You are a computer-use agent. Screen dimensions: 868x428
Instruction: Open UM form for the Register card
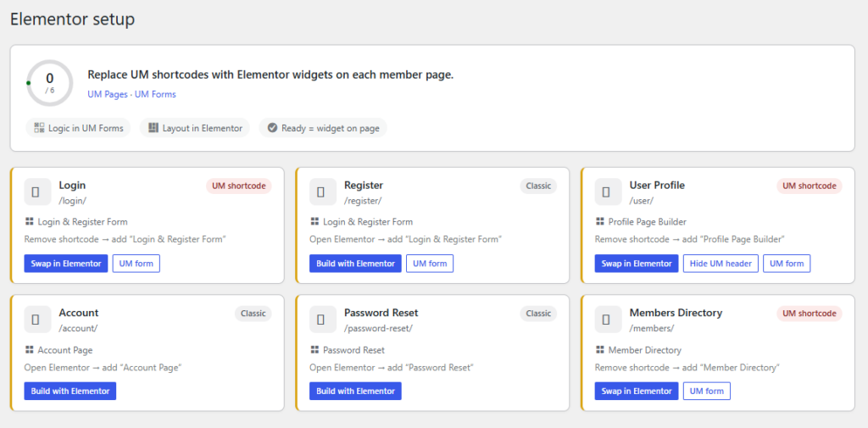coord(430,264)
